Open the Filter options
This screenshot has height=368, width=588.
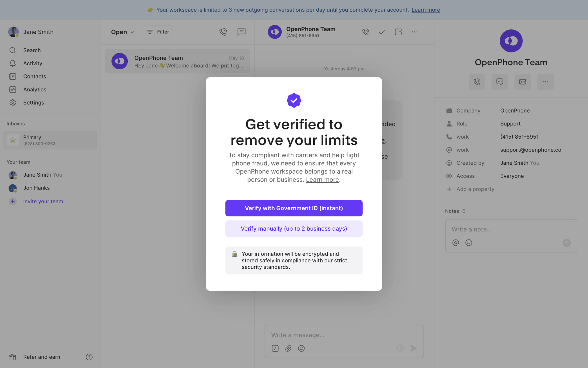pos(157,32)
